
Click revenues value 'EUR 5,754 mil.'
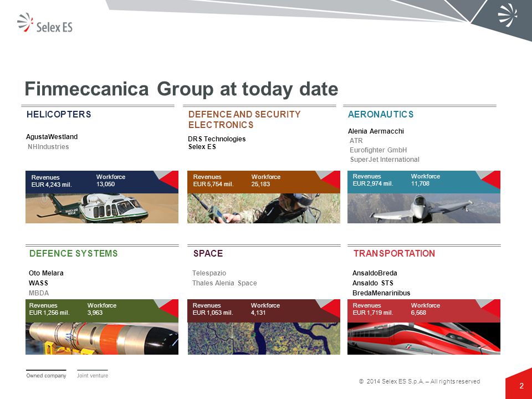(x=213, y=184)
